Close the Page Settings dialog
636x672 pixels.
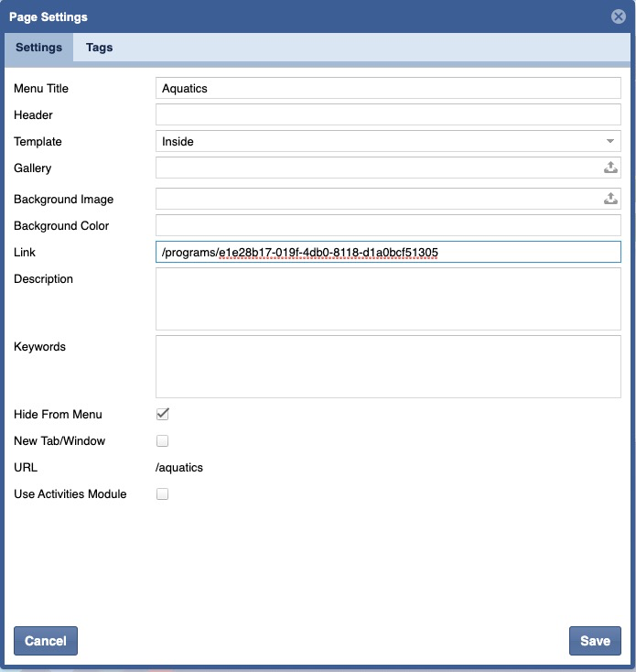tap(619, 16)
